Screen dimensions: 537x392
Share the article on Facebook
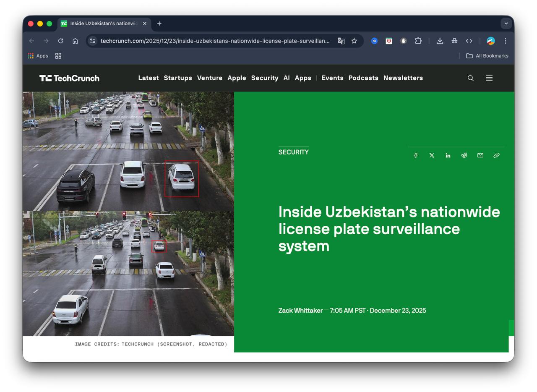click(415, 155)
